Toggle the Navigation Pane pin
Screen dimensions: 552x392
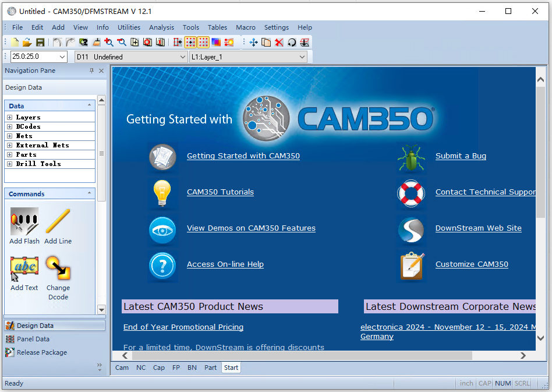pos(91,70)
